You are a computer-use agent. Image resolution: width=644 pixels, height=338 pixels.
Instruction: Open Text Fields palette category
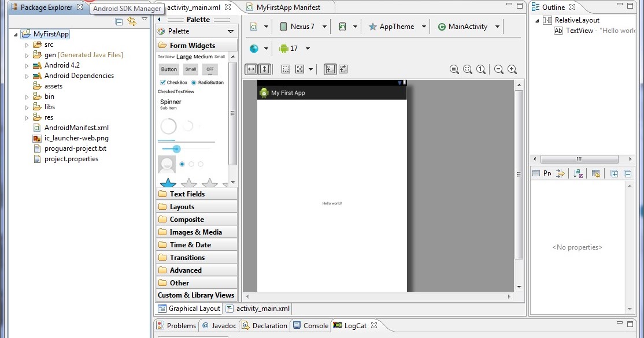point(197,194)
